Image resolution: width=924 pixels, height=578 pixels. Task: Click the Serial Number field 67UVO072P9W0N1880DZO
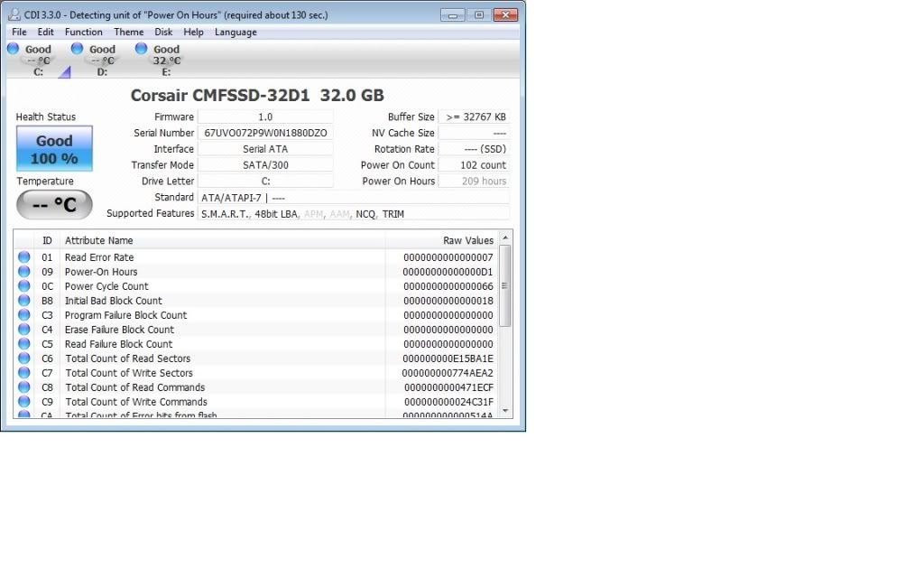[x=265, y=133]
